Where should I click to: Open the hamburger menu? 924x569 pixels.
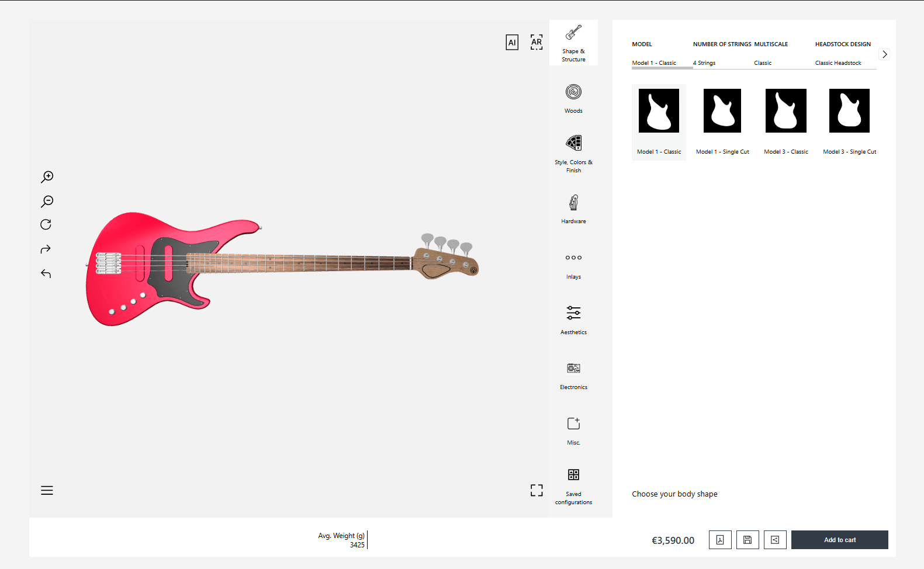[x=47, y=490]
